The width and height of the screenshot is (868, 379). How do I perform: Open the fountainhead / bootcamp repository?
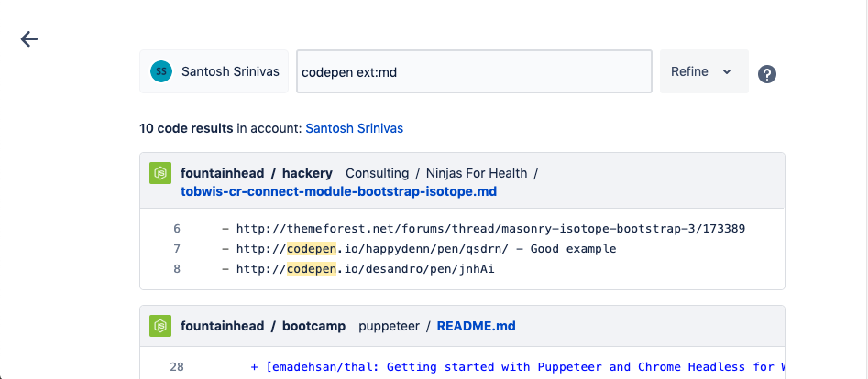263,326
